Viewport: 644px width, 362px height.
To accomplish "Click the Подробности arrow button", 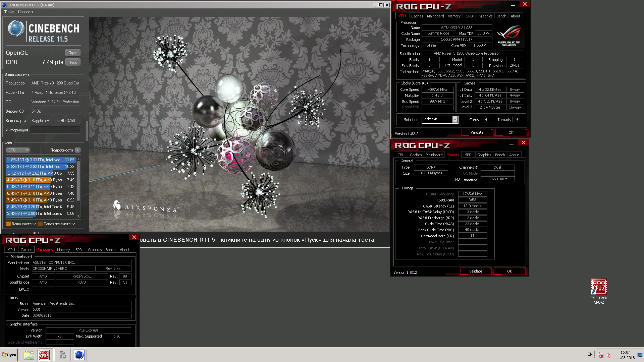I will point(77,150).
